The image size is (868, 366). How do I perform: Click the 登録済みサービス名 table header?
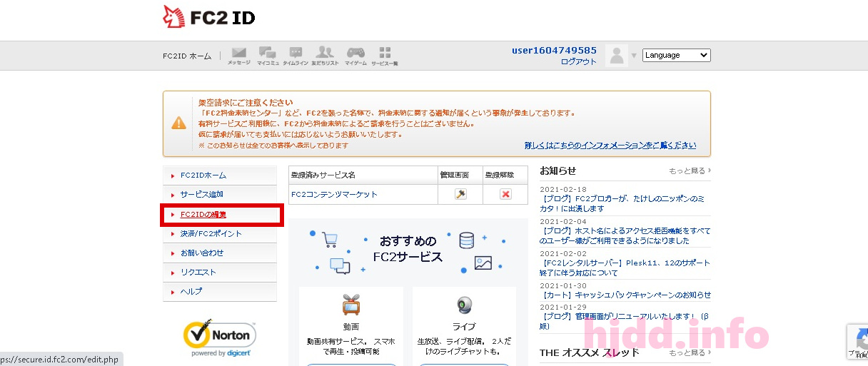(x=323, y=175)
